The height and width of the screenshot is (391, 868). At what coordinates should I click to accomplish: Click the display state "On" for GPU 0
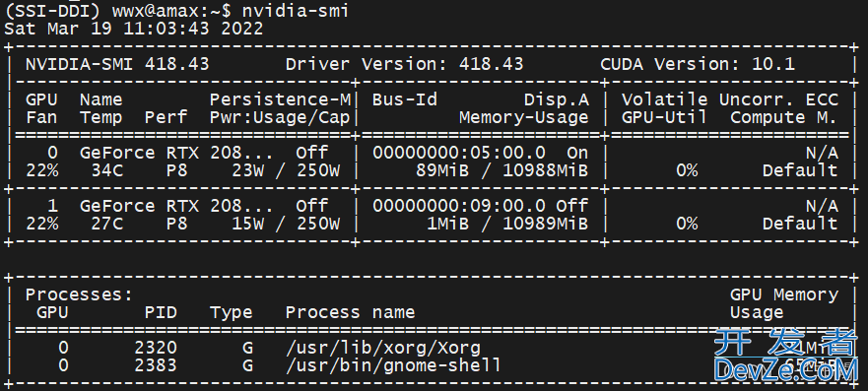click(x=578, y=153)
